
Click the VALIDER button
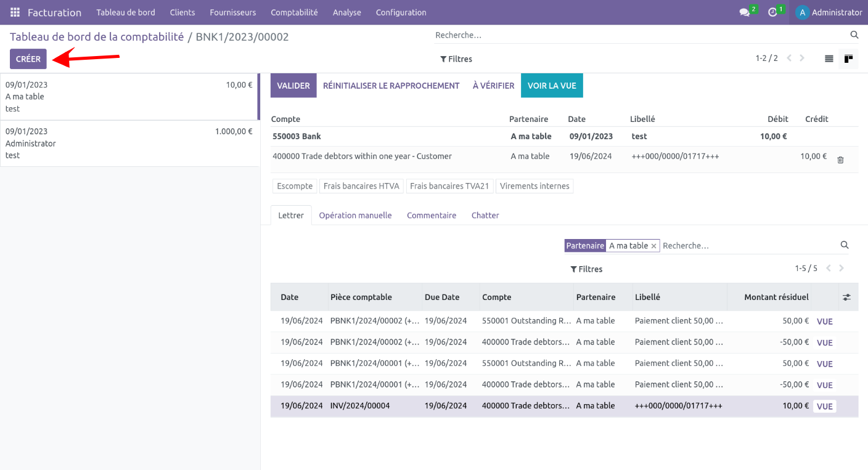tap(293, 86)
